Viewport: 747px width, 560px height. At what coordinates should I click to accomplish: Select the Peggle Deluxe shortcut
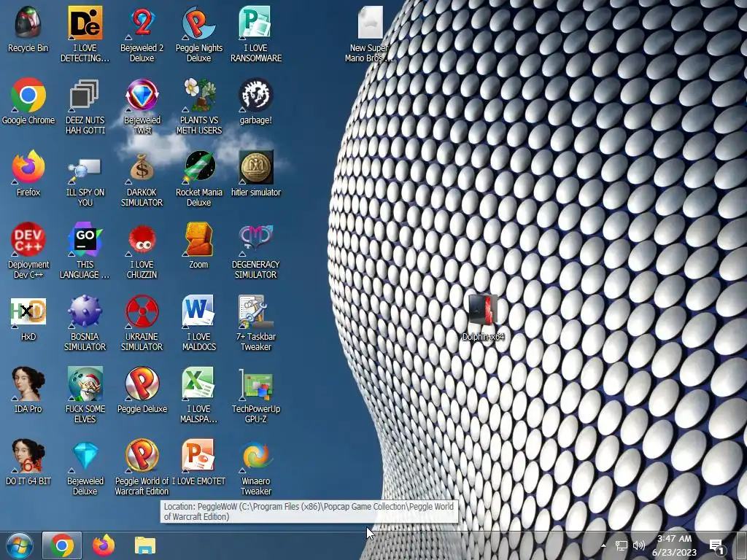[x=142, y=384]
